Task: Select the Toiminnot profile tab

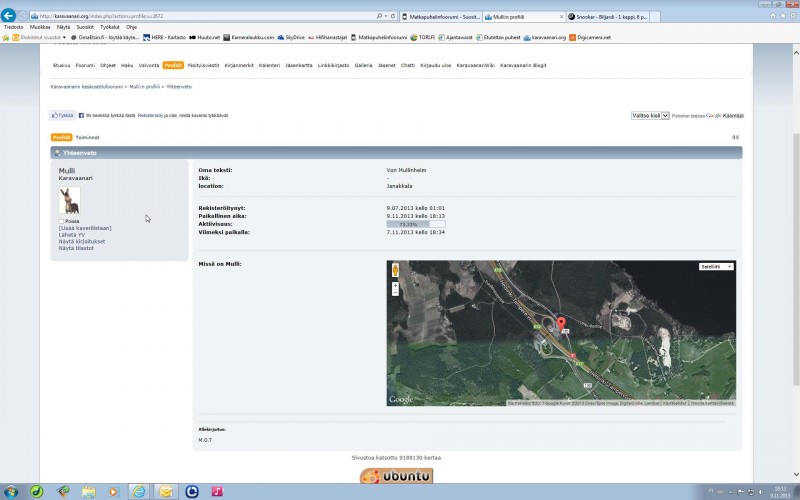Action: point(88,137)
